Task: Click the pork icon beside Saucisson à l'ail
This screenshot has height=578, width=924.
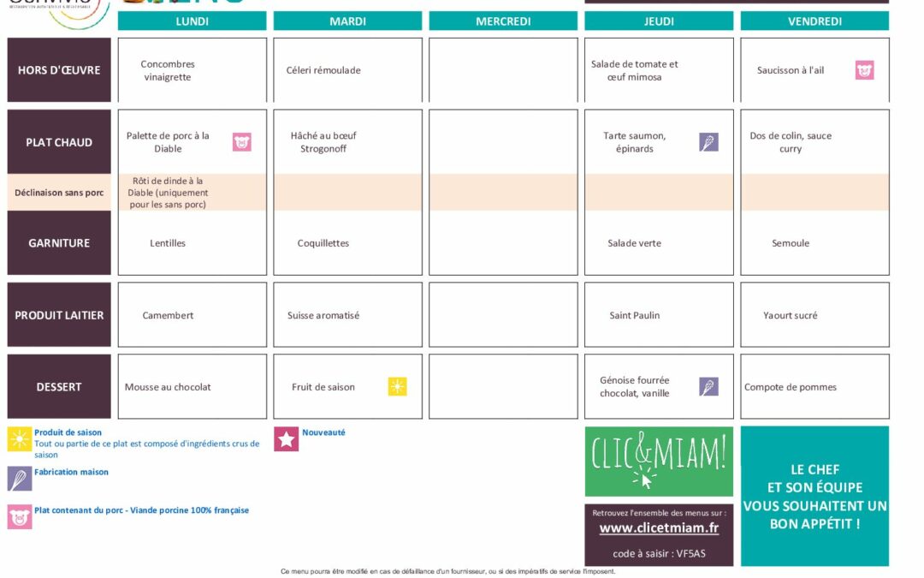Action: [864, 70]
